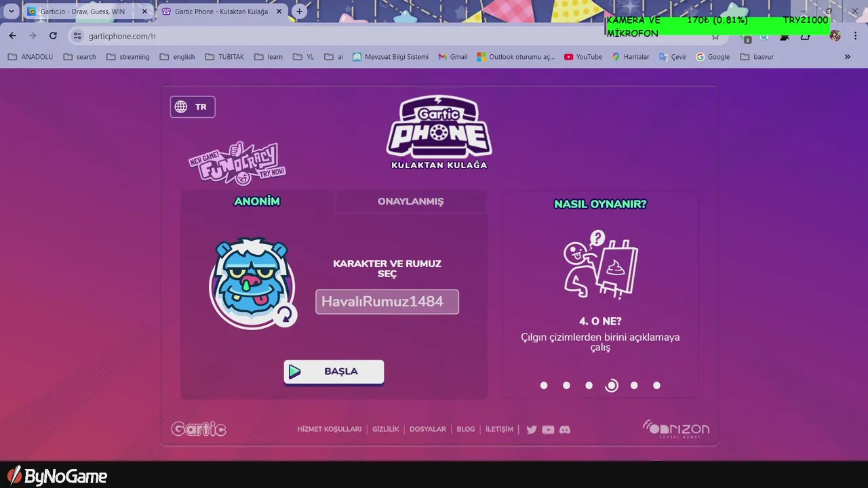Bookmark this page with star icon

tap(715, 36)
